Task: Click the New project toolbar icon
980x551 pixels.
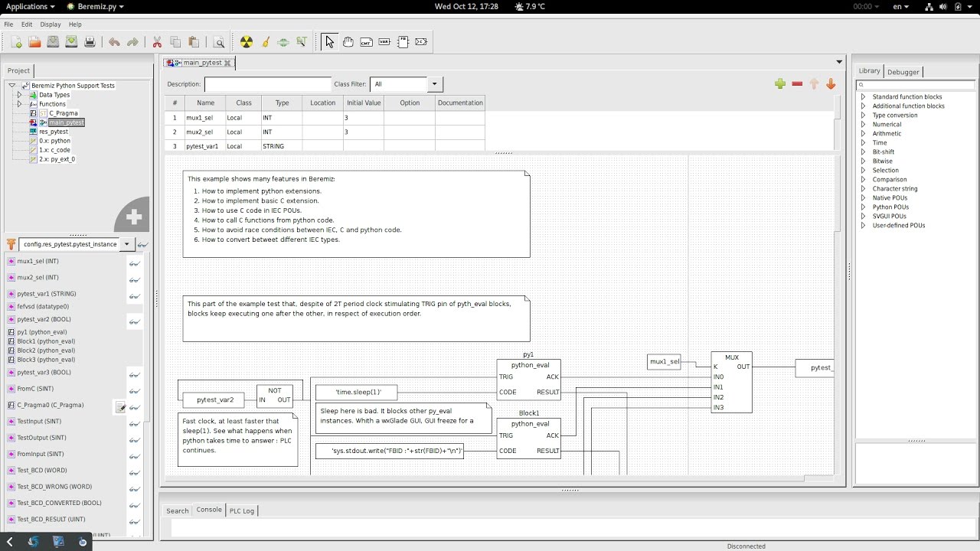Action: coord(16,42)
